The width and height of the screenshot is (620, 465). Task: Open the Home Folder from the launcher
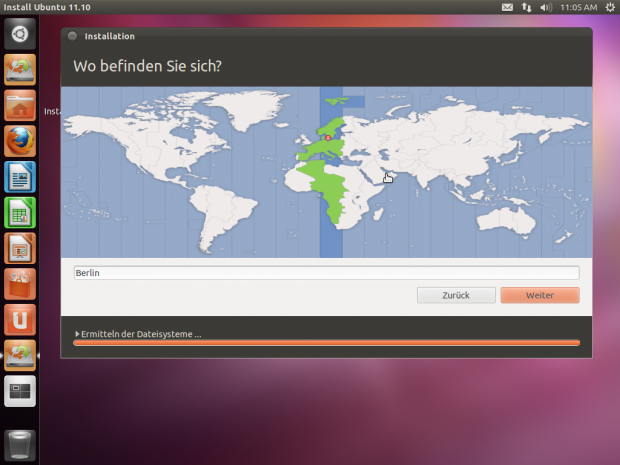click(20, 106)
